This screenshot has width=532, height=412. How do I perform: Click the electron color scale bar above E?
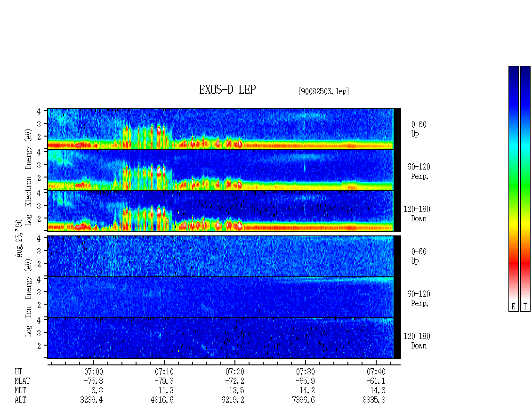[513, 184]
